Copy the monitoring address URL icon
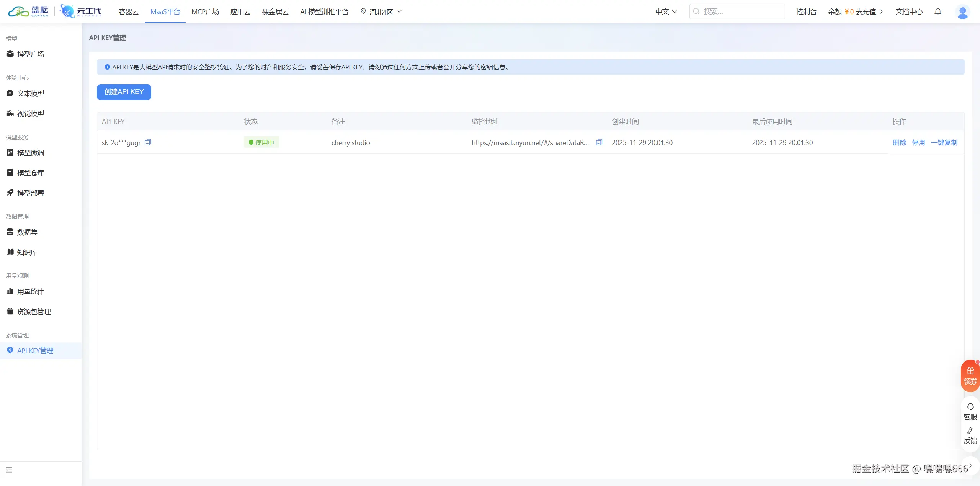The image size is (980, 486). pyautogui.click(x=599, y=142)
